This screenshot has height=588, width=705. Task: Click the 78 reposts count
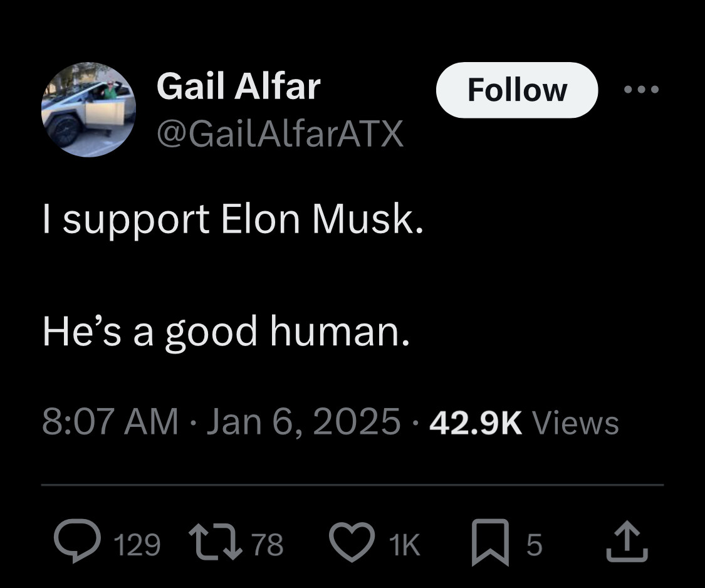pos(267,545)
